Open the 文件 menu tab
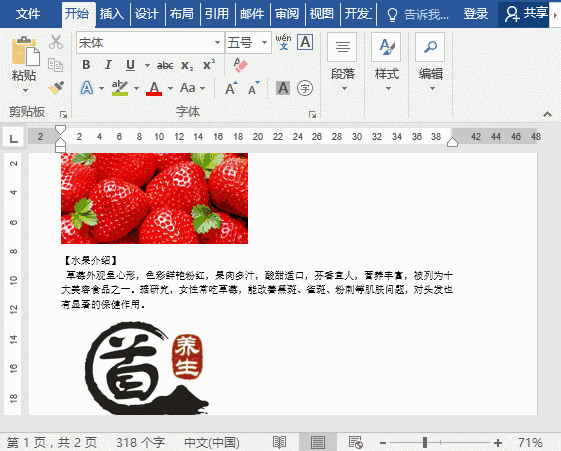This screenshot has width=561, height=451. click(x=28, y=14)
